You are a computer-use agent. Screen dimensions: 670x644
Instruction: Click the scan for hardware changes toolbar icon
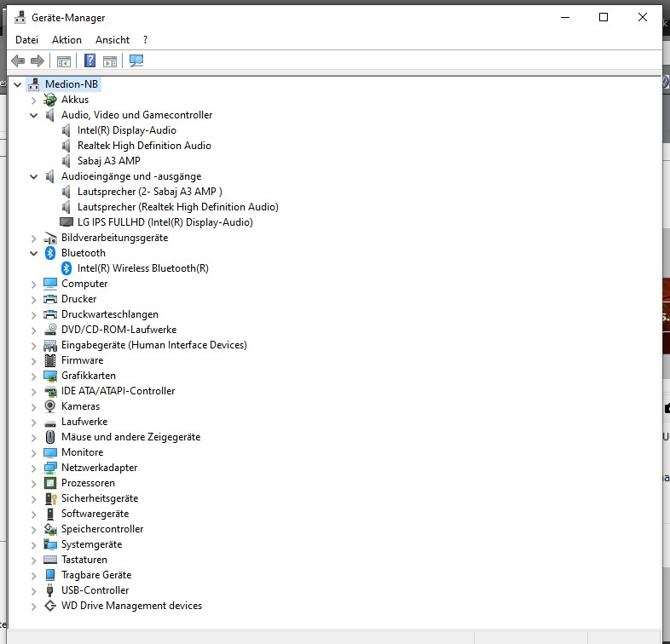click(136, 60)
